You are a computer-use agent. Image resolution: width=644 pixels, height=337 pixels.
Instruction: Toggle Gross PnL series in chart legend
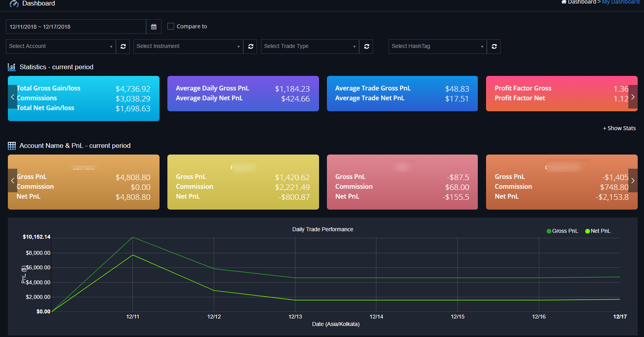(x=562, y=231)
